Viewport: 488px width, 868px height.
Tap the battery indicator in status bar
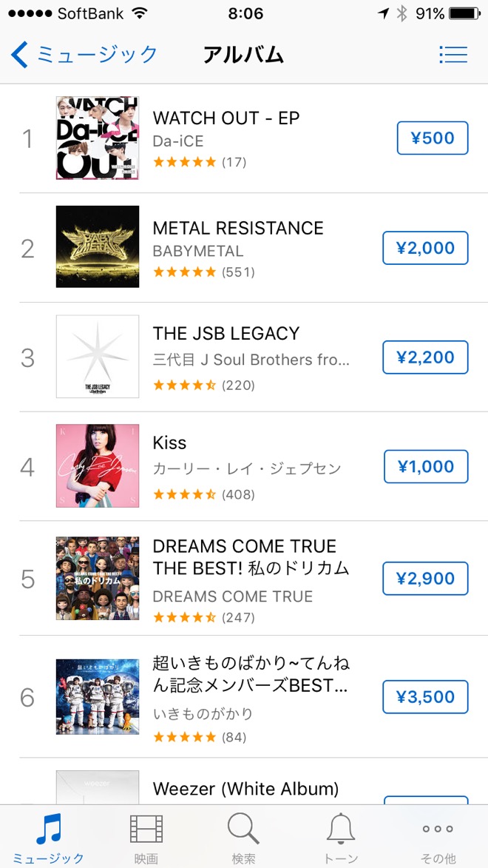coord(464,13)
